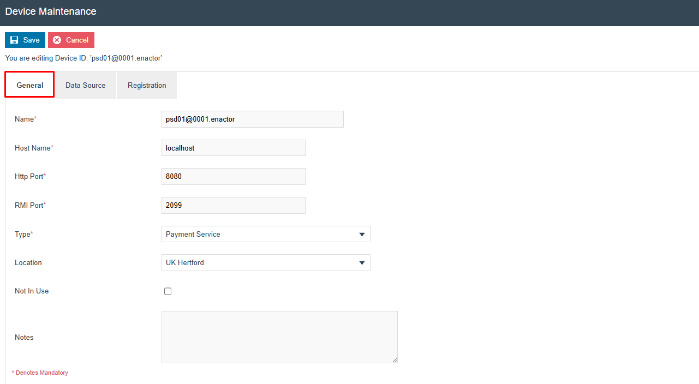Click inside the Notes text area
The width and height of the screenshot is (699, 384).
[280, 337]
